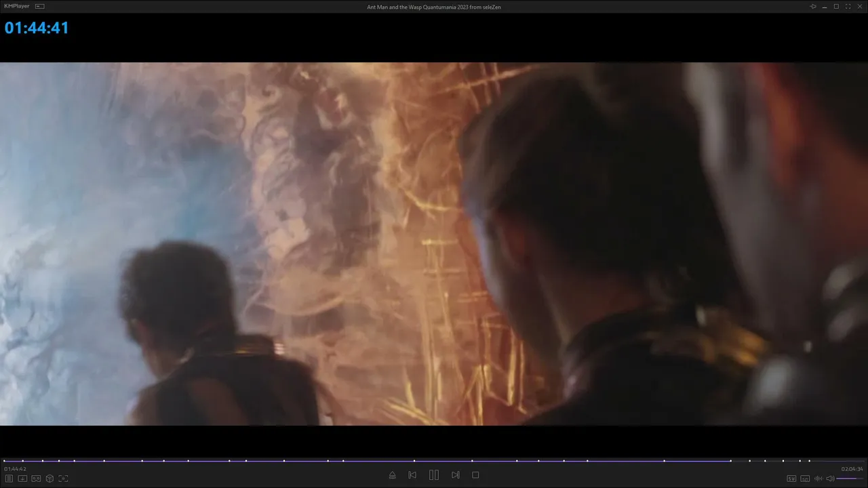Click the compact mode icon beside KMPlayer logo

point(40,6)
